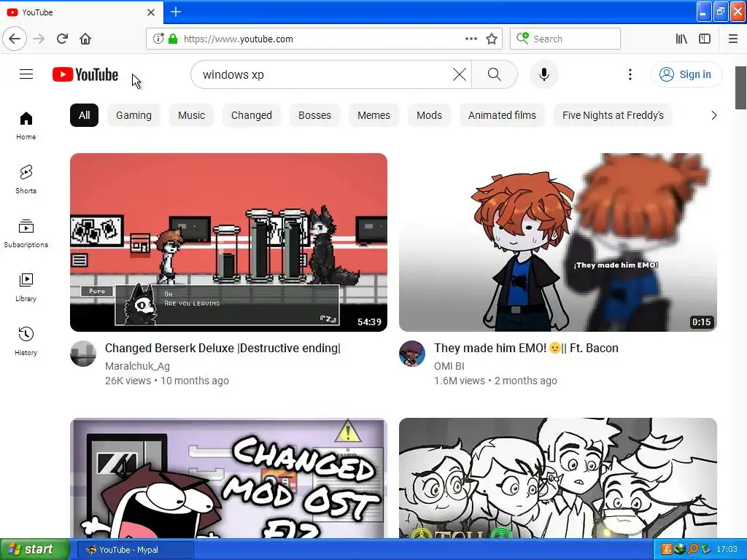Click the system tray clock 17:03
The image size is (747, 560).
pyautogui.click(x=727, y=550)
